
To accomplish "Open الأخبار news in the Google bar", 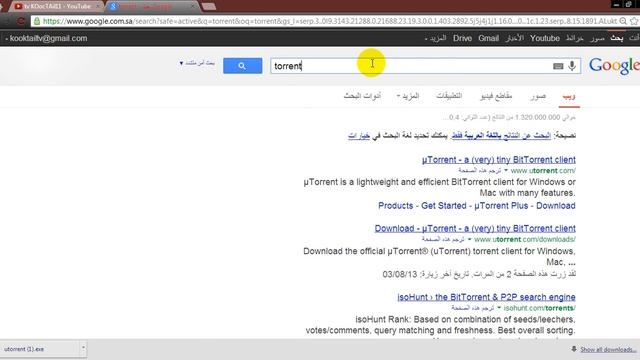I will point(515,38).
